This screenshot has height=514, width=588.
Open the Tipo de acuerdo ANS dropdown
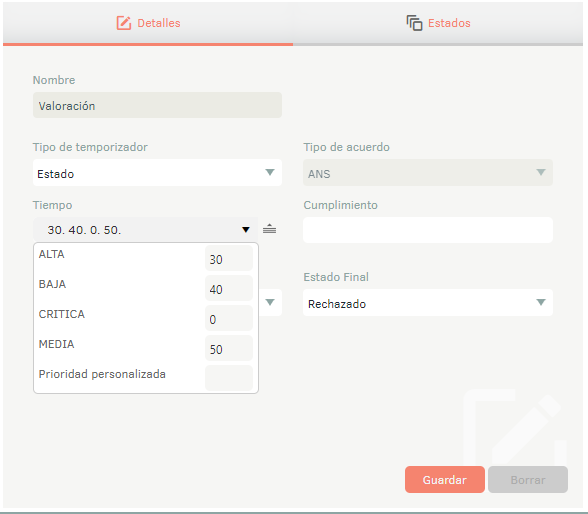click(428, 172)
